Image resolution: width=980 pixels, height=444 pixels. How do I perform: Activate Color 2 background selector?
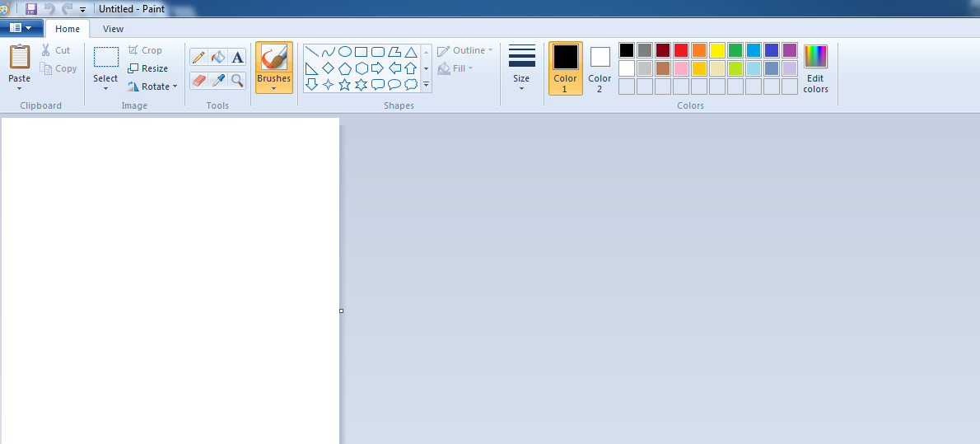[x=600, y=68]
